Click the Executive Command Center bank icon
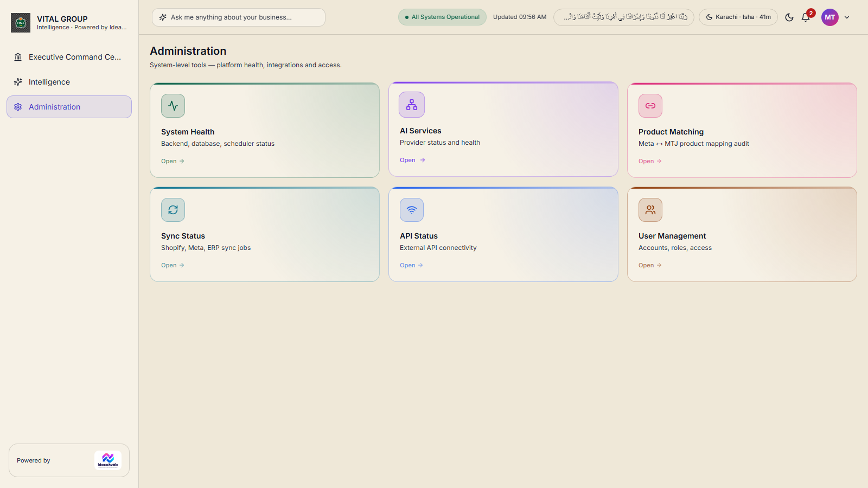 18,57
